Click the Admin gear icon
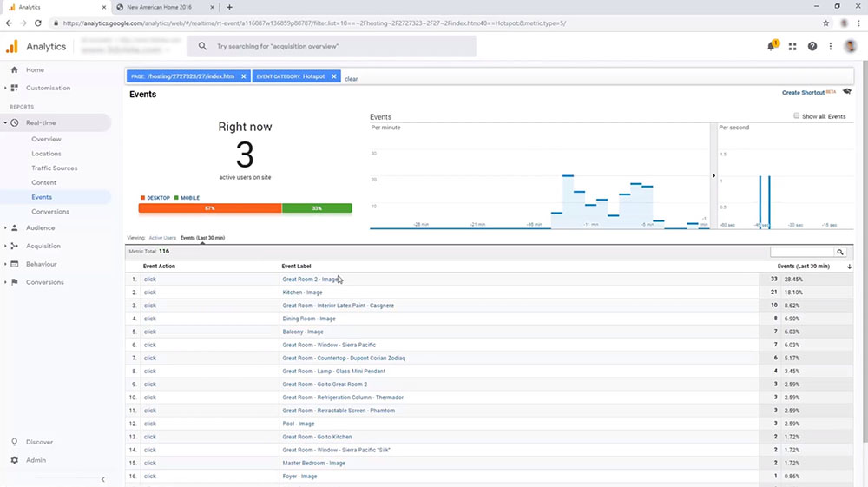868x487 pixels. click(15, 460)
